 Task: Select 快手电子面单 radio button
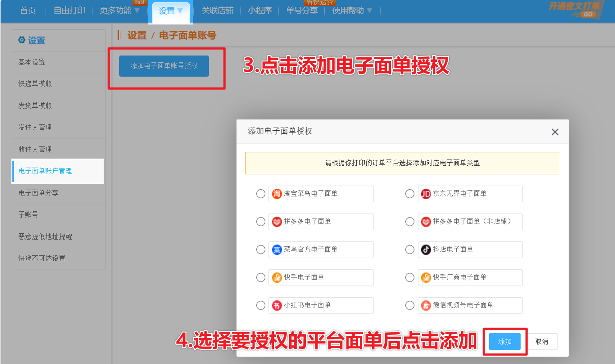[x=261, y=278]
